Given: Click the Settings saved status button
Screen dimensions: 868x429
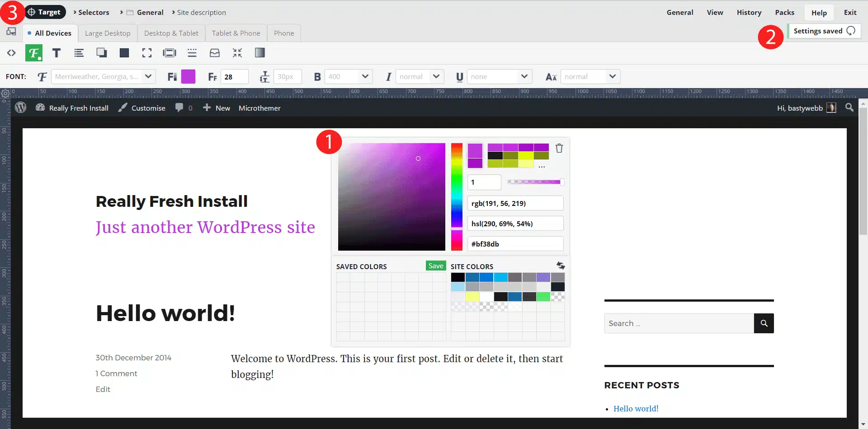Looking at the screenshot, I should tap(824, 31).
